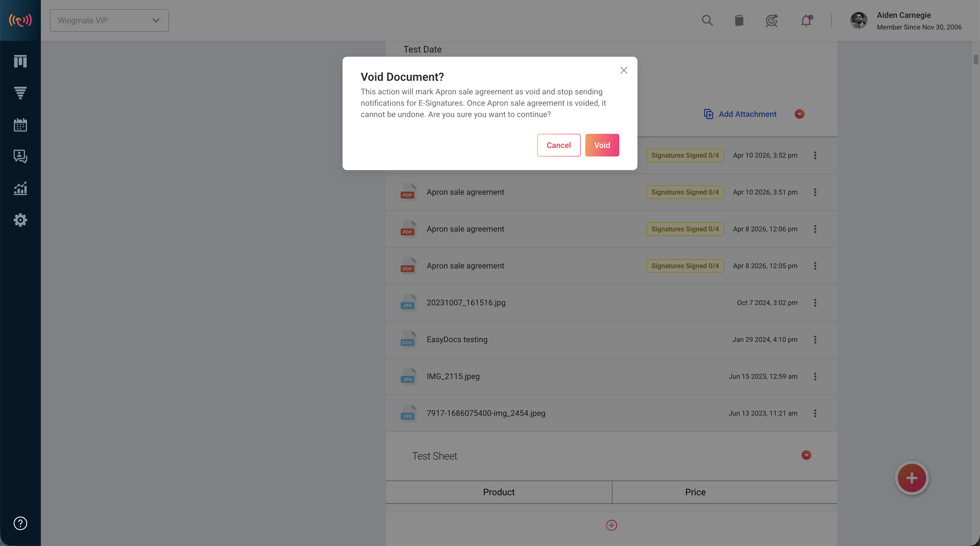Viewport: 980px width, 546px height.
Task: Close the Void Document dialog with X
Action: (624, 70)
